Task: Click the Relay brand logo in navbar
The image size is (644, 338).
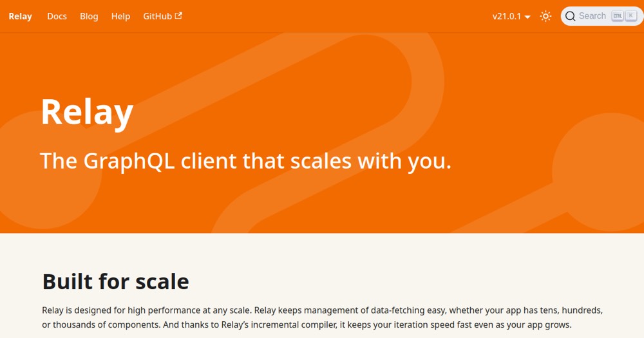Action: pos(20,17)
